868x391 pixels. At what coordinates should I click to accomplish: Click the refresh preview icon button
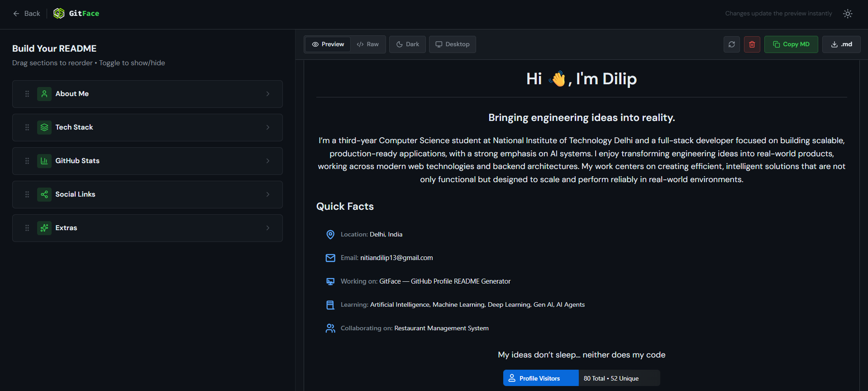click(x=732, y=44)
